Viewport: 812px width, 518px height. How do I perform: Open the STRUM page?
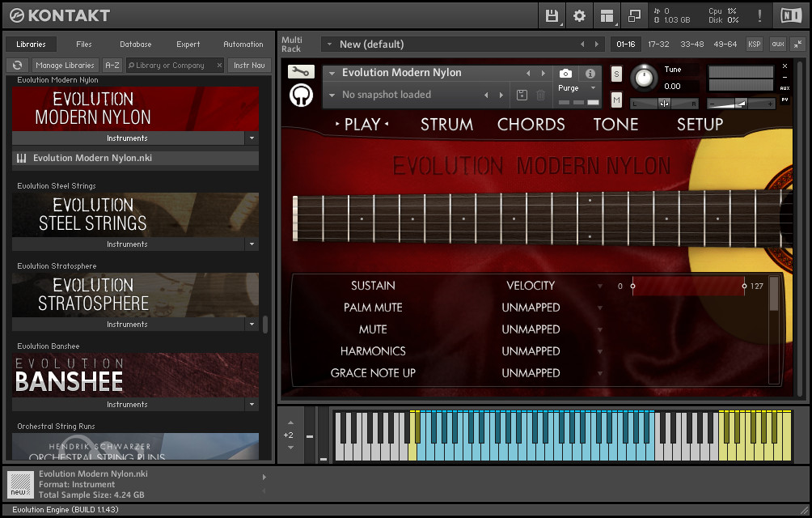click(446, 125)
